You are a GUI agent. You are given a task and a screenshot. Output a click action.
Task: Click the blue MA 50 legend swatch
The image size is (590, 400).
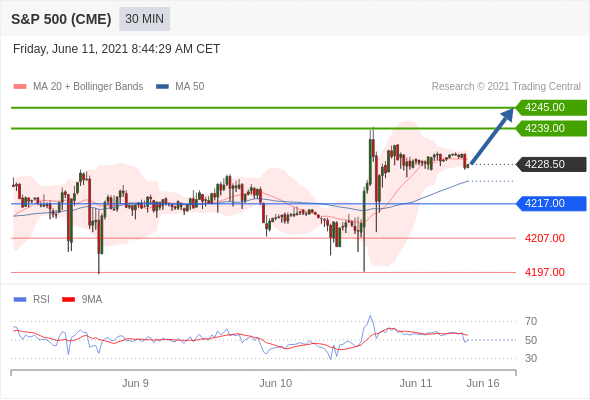[x=162, y=87]
